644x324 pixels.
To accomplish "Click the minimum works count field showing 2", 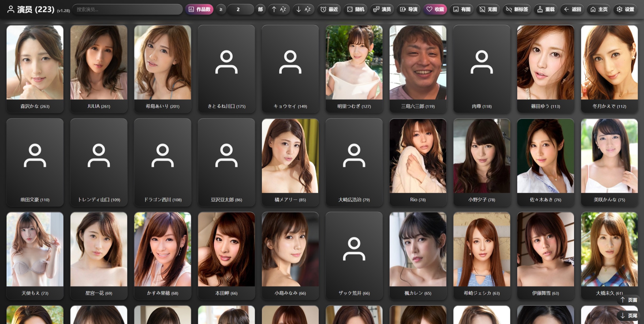I will tap(240, 9).
